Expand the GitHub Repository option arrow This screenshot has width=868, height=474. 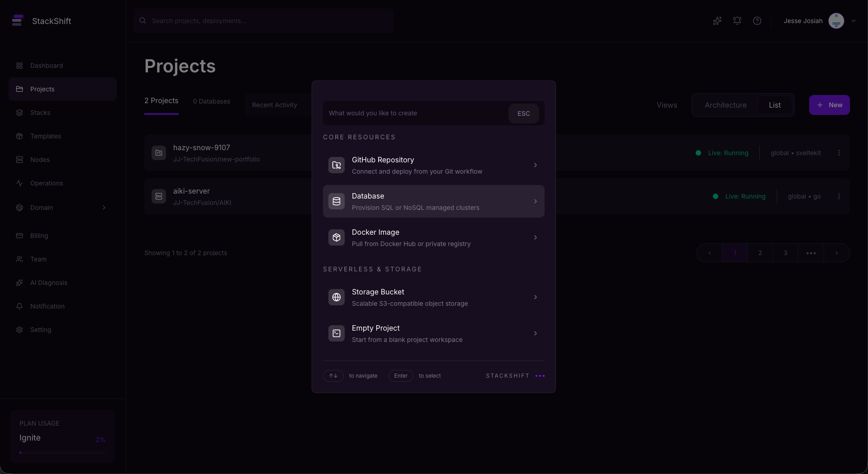pyautogui.click(x=535, y=165)
